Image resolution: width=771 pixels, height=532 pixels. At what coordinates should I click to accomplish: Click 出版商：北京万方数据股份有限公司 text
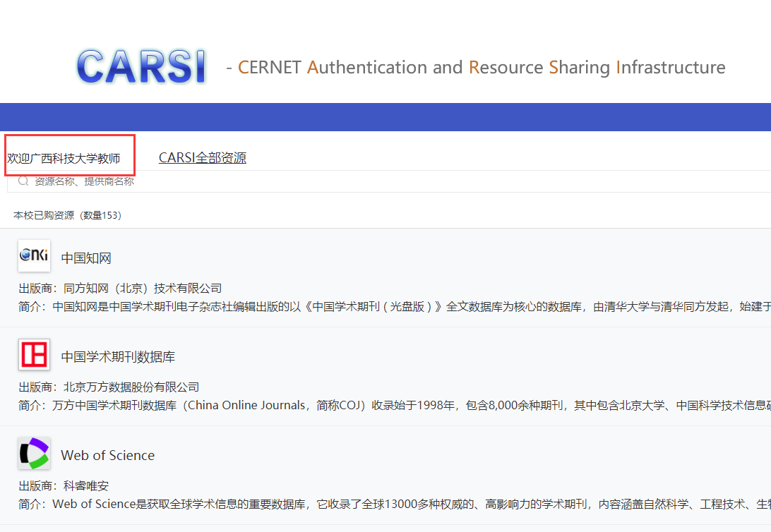coord(109,387)
